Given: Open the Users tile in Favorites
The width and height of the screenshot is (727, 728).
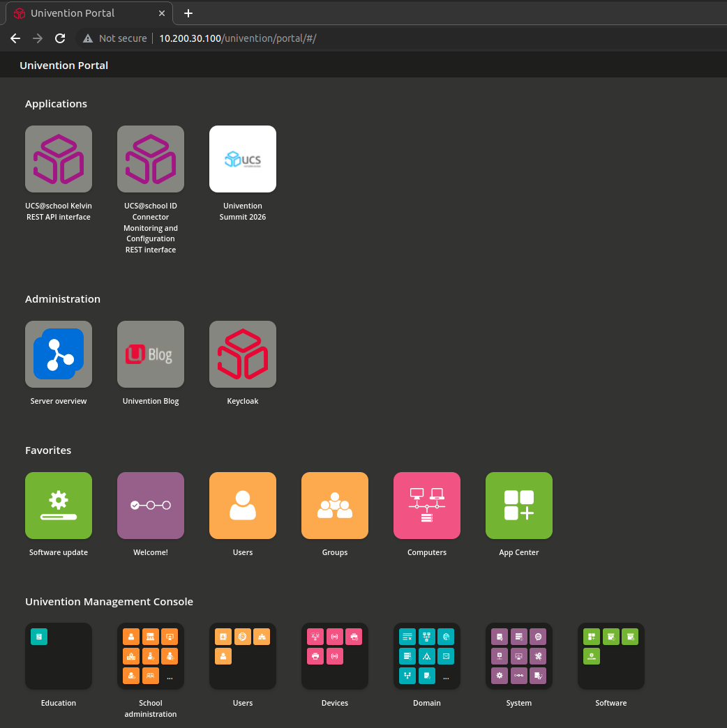Looking at the screenshot, I should point(243,506).
